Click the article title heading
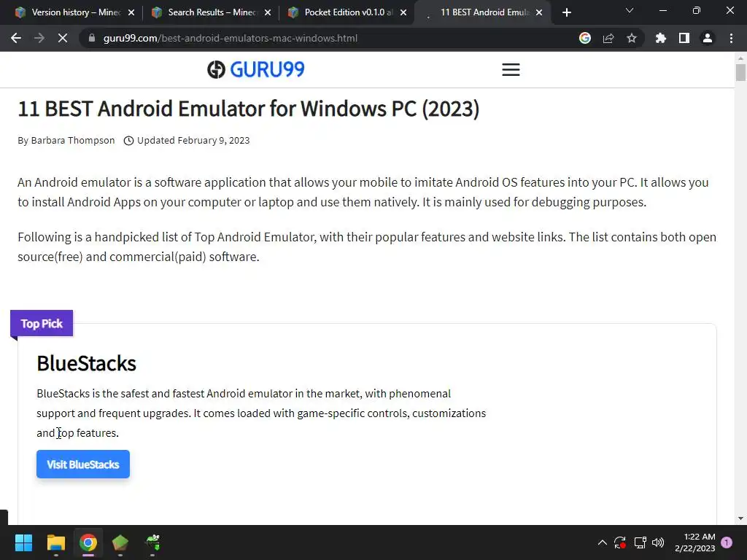Screen dimensions: 747x560 click(248, 109)
